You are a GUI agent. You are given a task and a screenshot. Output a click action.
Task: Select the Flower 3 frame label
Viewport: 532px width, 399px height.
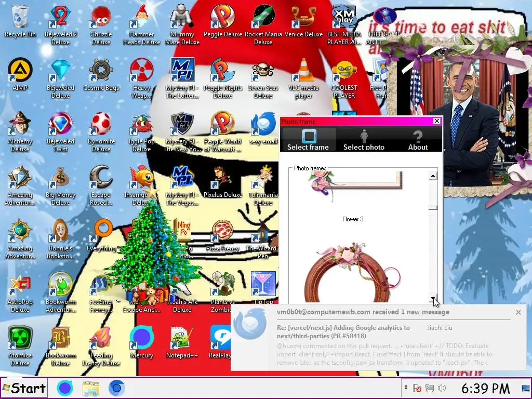[353, 219]
